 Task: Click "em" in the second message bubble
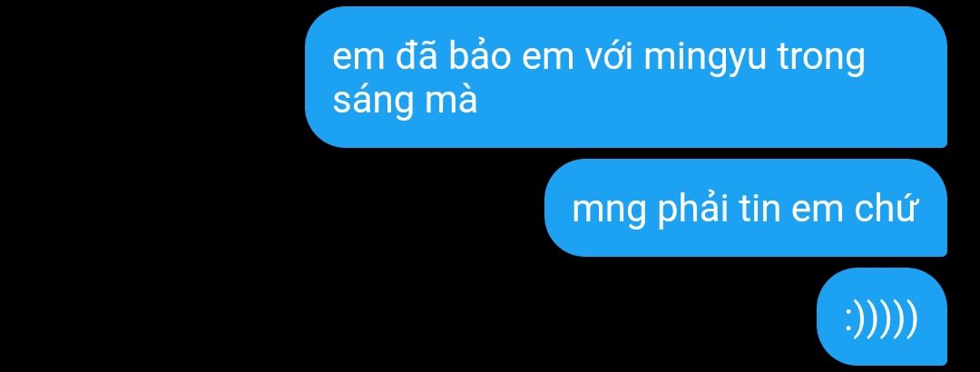(x=818, y=211)
